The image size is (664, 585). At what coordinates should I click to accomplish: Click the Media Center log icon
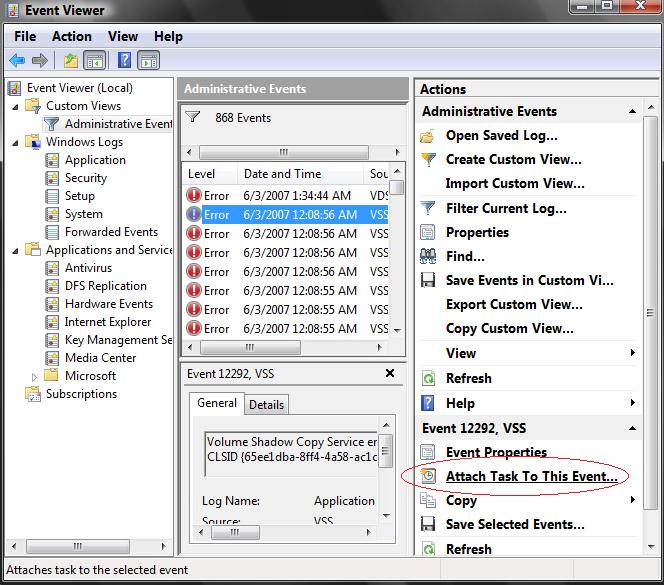pyautogui.click(x=52, y=358)
